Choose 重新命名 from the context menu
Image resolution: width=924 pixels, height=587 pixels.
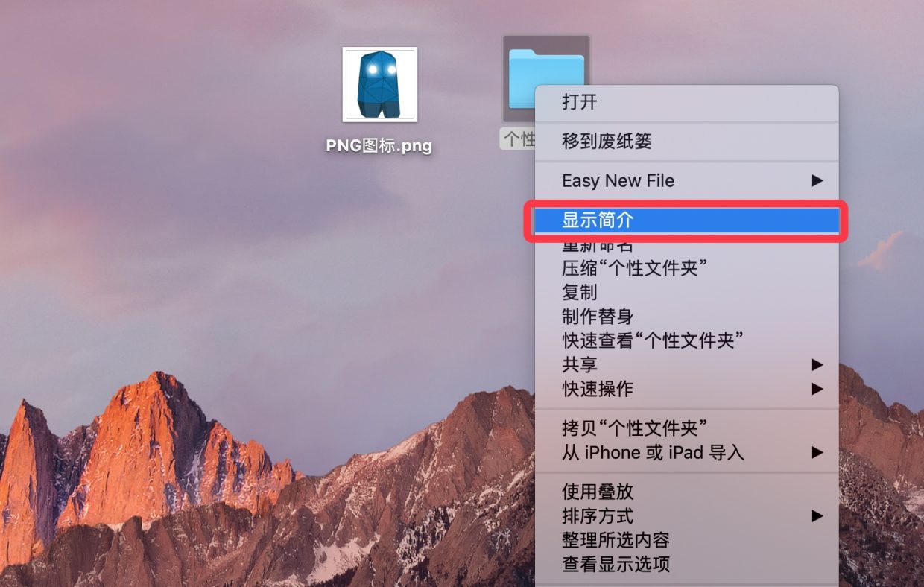point(686,245)
